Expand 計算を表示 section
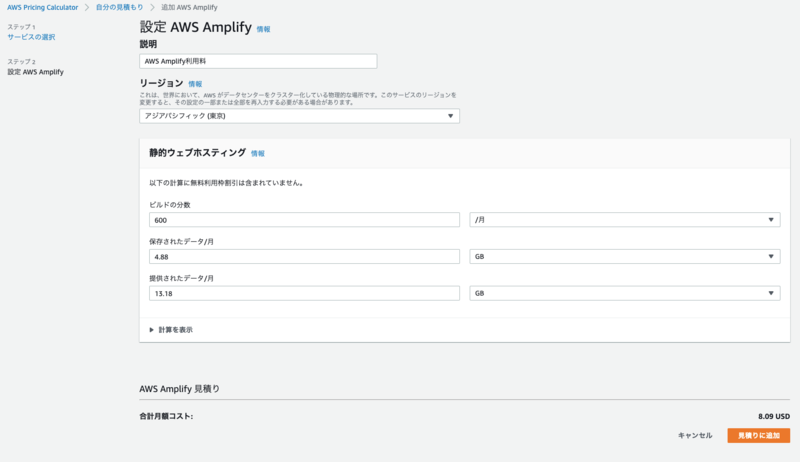Viewport: 800px width, 462px height. pos(171,330)
